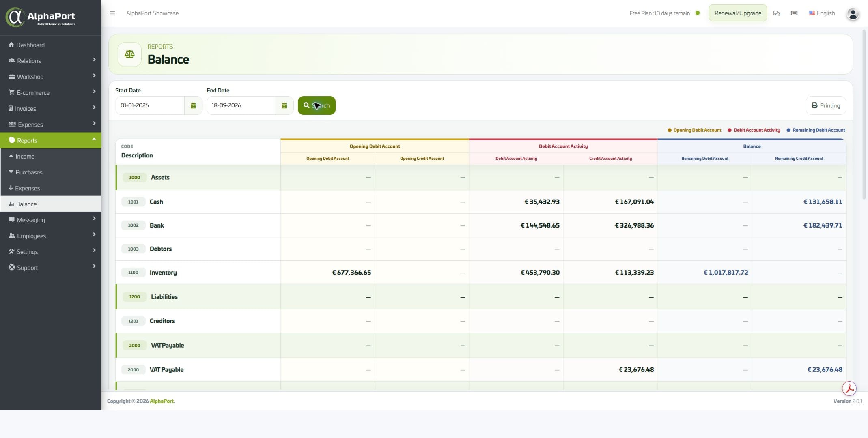This screenshot has width=868, height=438.
Task: Click the Inventory account row
Action: 481,272
